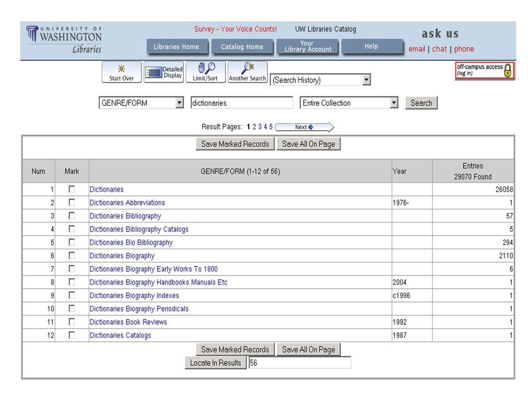532x399 pixels.
Task: Open Dictionaries Biography link
Action: coord(122,255)
